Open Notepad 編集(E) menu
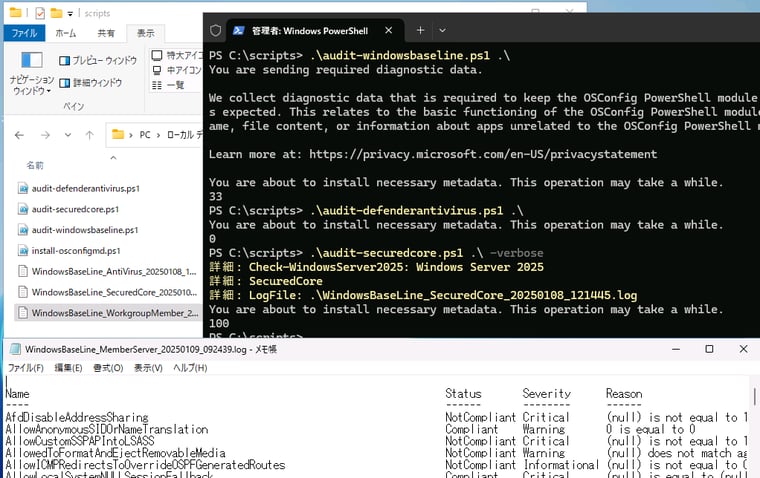The width and height of the screenshot is (760, 478). tap(68, 368)
